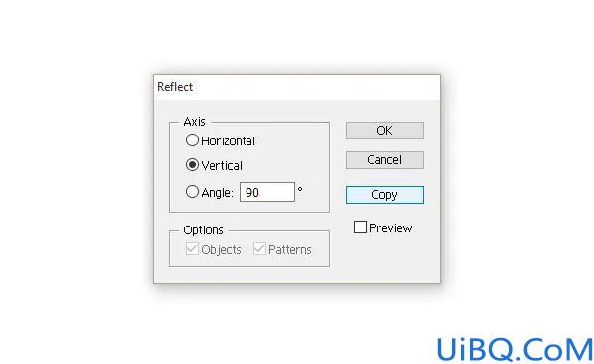This screenshot has width=594, height=364.
Task: Enable the Preview checkbox box
Action: pyautogui.click(x=360, y=227)
